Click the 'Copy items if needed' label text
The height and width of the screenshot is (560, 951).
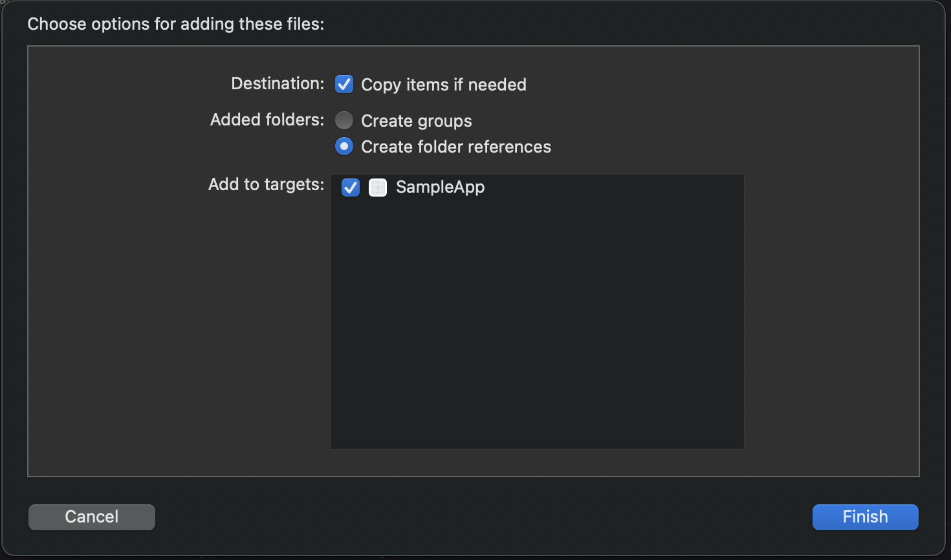tap(443, 85)
